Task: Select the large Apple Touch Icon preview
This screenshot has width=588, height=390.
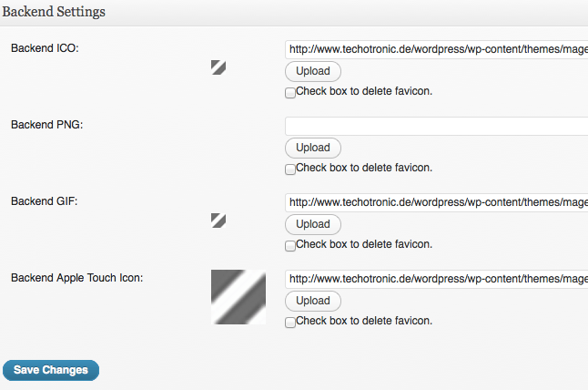Action: point(238,297)
